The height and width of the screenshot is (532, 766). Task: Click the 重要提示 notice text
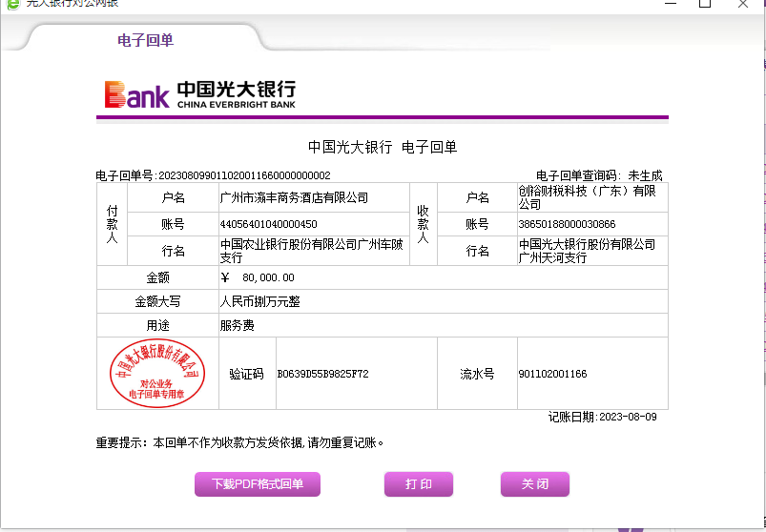[239, 443]
